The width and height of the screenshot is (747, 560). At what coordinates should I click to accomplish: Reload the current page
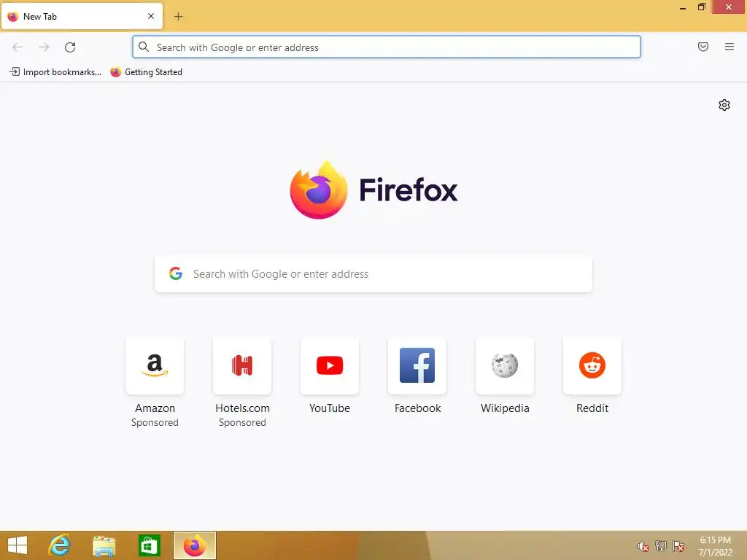pos(70,47)
